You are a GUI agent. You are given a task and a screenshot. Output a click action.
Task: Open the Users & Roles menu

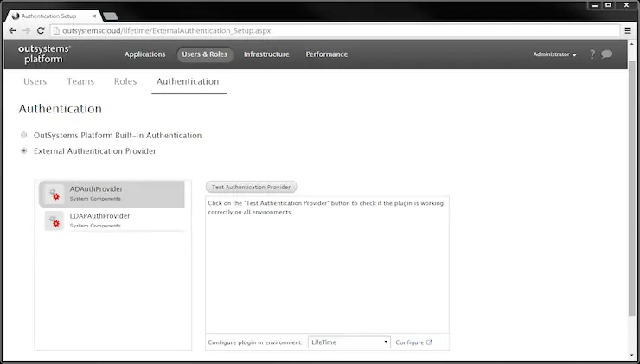204,54
